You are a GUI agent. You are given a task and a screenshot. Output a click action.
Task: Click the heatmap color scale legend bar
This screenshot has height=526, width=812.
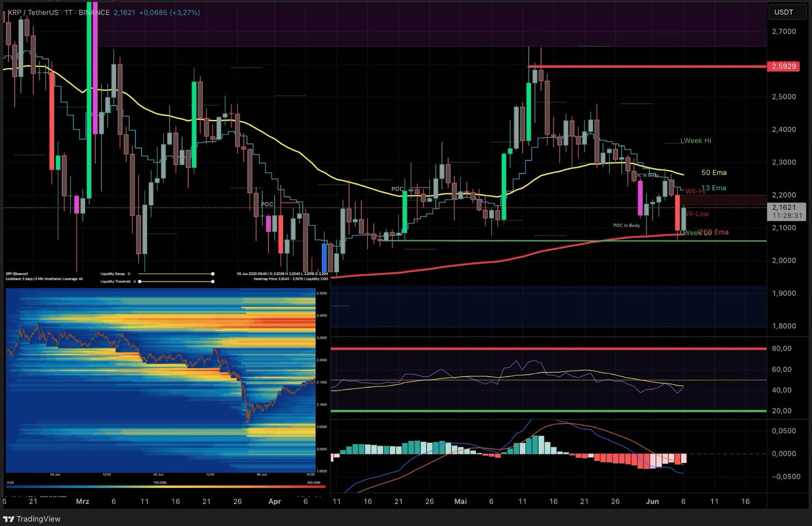coord(165,487)
